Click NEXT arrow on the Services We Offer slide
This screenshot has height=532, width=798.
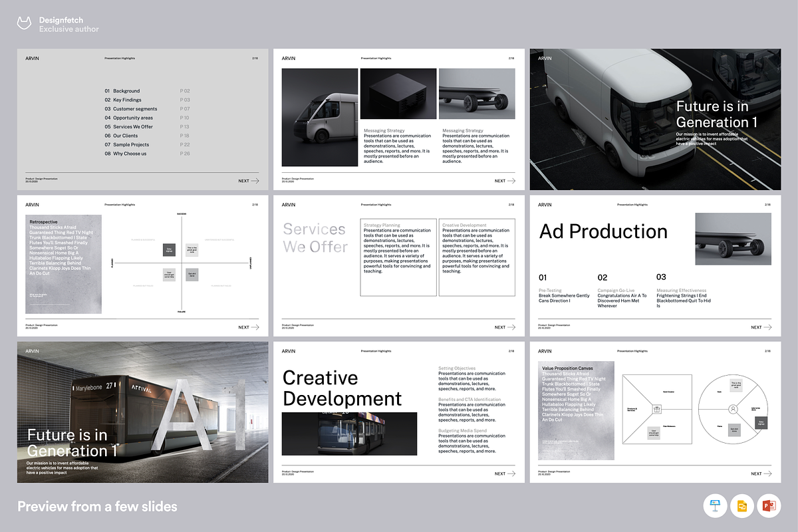coord(505,327)
